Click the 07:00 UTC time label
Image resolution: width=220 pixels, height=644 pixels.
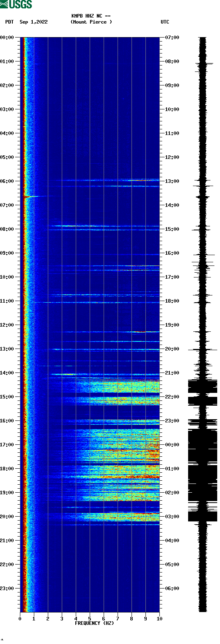tap(172, 38)
